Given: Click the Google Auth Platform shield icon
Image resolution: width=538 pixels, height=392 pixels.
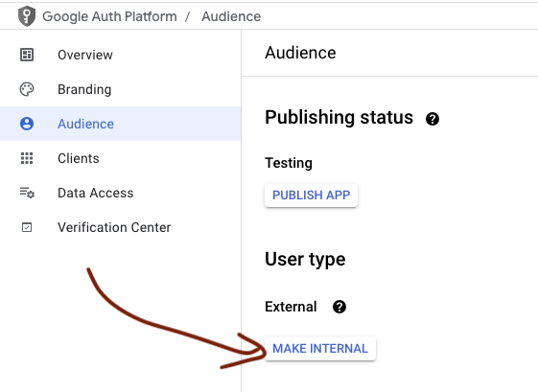Looking at the screenshot, I should pyautogui.click(x=27, y=16).
